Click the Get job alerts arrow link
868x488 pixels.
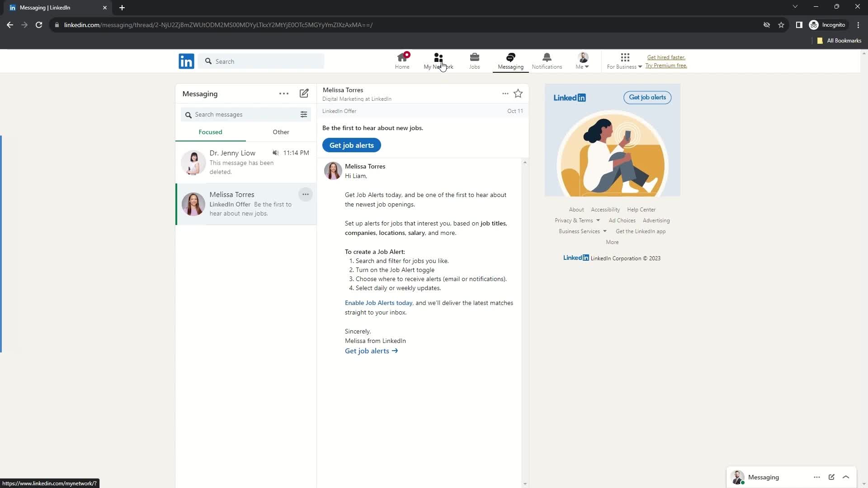[x=371, y=351]
